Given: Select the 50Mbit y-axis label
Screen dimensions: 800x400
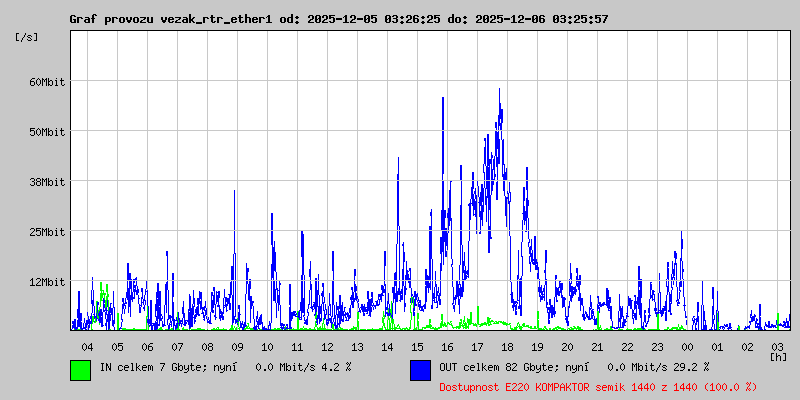Looking at the screenshot, I should click(x=47, y=131).
